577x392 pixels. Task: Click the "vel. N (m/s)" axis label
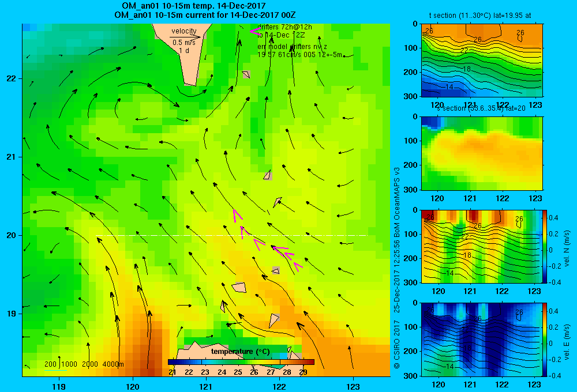(567, 248)
